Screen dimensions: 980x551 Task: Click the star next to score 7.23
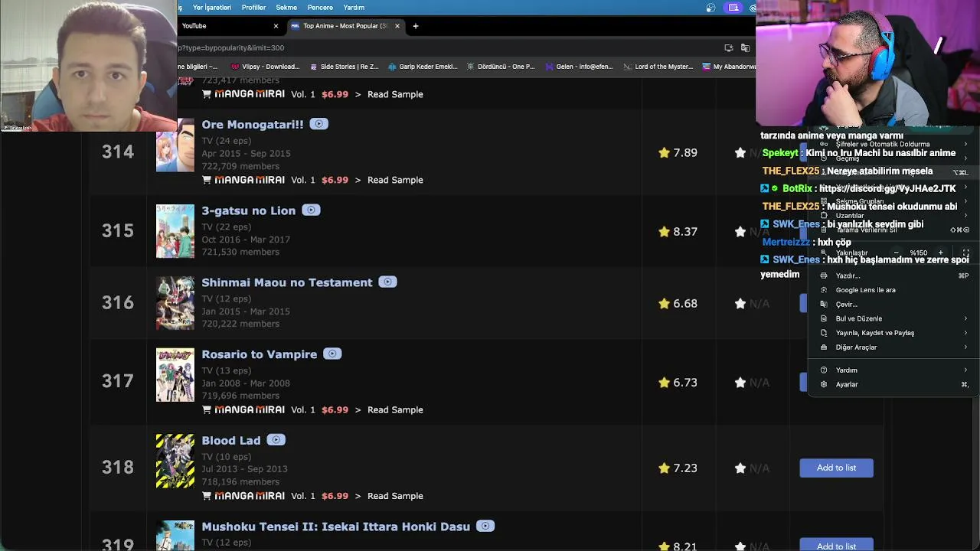pyautogui.click(x=664, y=468)
